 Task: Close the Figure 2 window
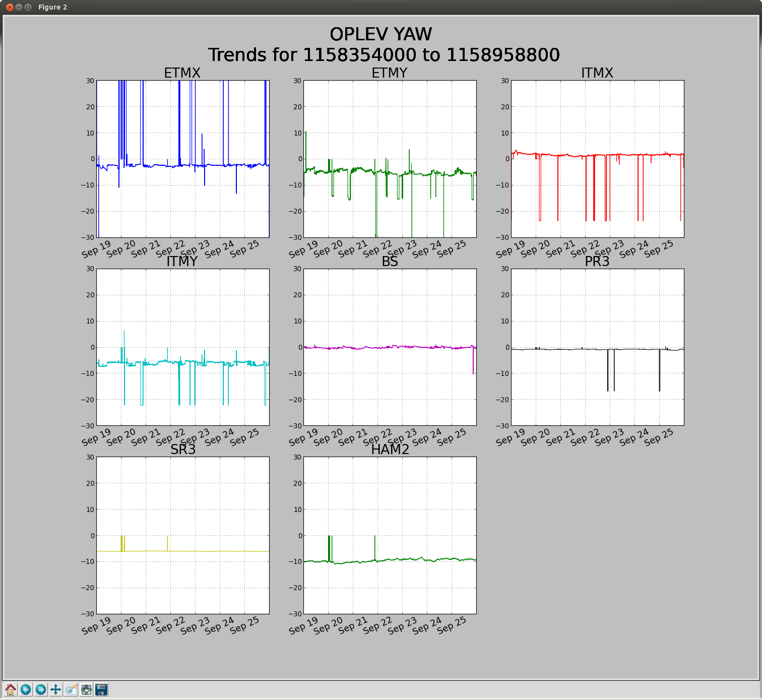pyautogui.click(x=10, y=7)
